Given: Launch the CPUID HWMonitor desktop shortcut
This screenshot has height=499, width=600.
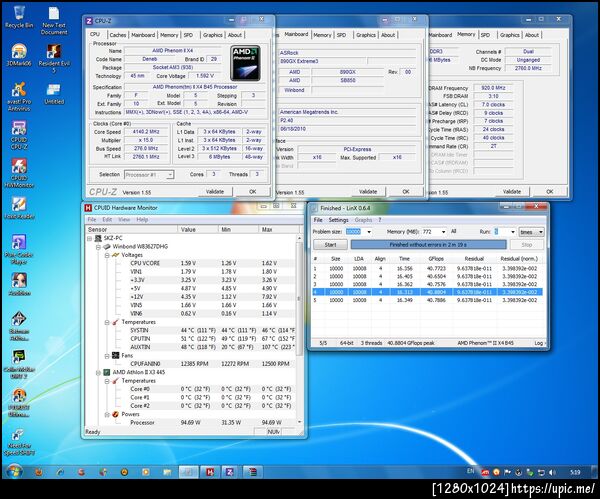Looking at the screenshot, I should tap(19, 173).
